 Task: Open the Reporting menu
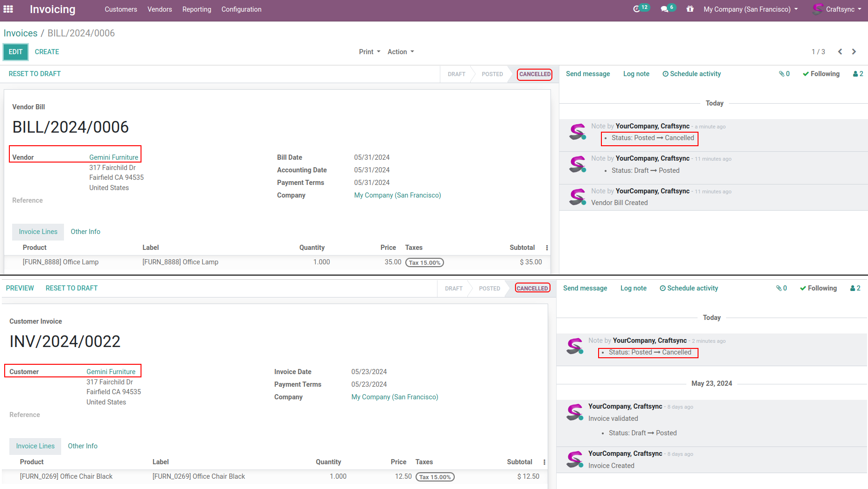pyautogui.click(x=197, y=9)
